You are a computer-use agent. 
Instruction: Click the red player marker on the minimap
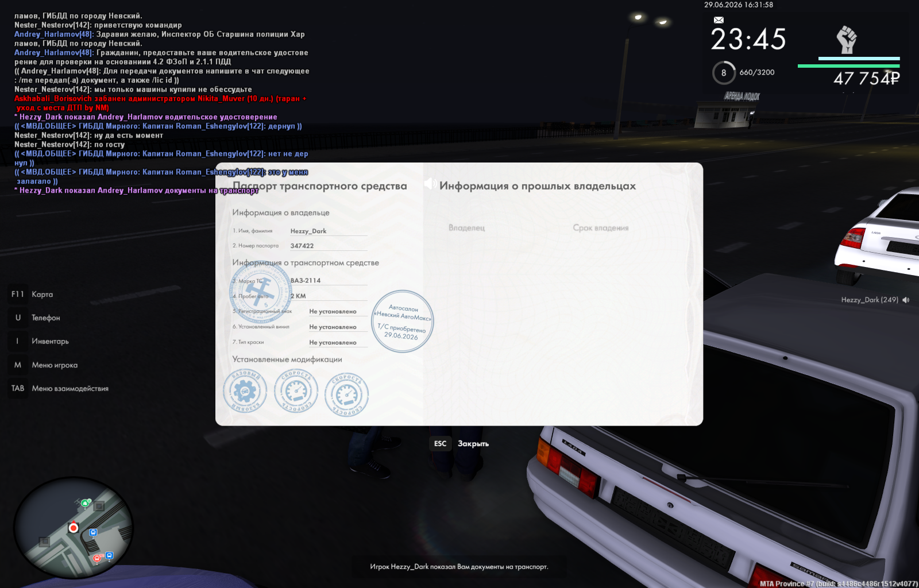[74, 527]
